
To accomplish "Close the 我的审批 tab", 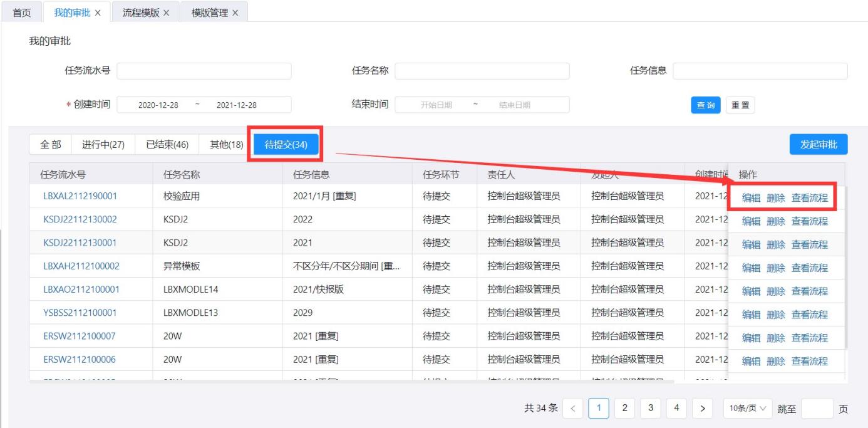I will 98,13.
